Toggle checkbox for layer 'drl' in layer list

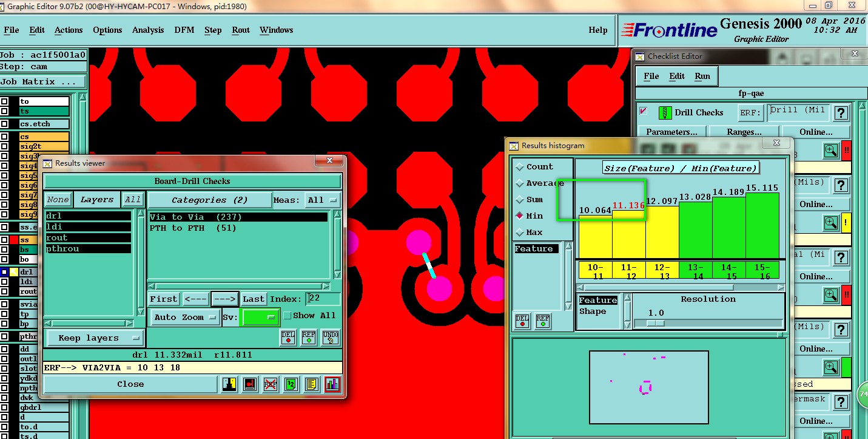(4, 272)
